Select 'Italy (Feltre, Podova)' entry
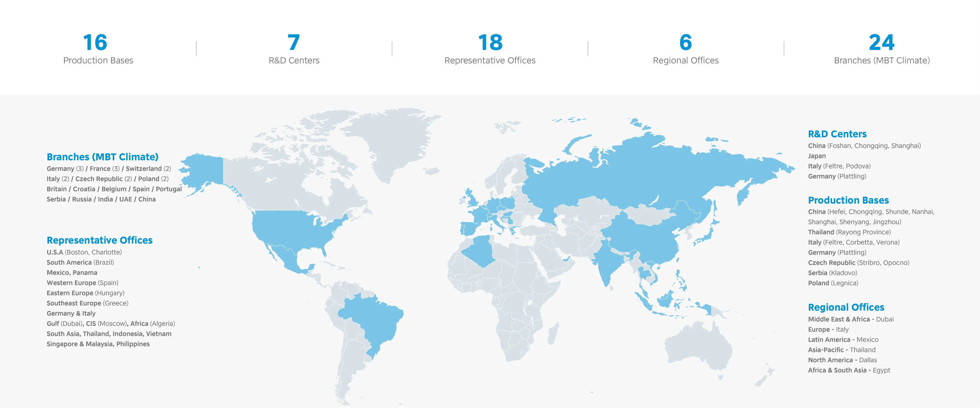980x408 pixels. pyautogui.click(x=839, y=166)
